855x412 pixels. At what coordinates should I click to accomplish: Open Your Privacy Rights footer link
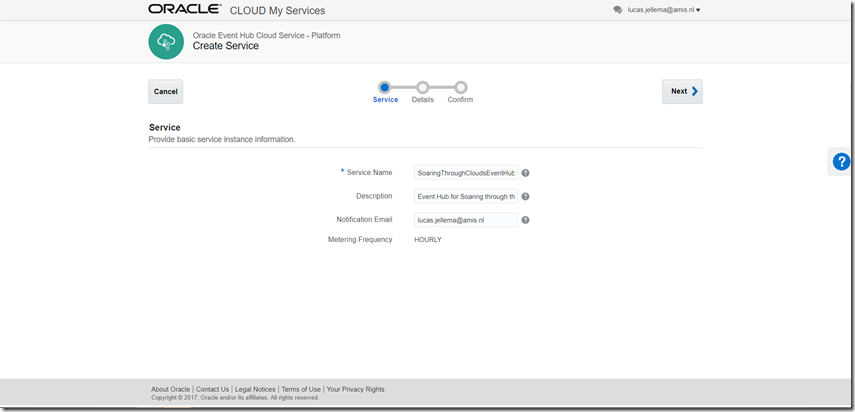click(x=356, y=389)
